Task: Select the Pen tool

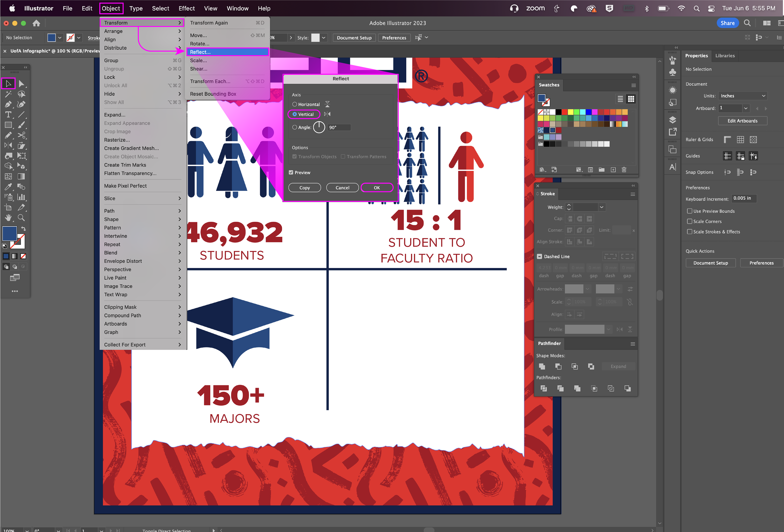Action: pyautogui.click(x=8, y=105)
